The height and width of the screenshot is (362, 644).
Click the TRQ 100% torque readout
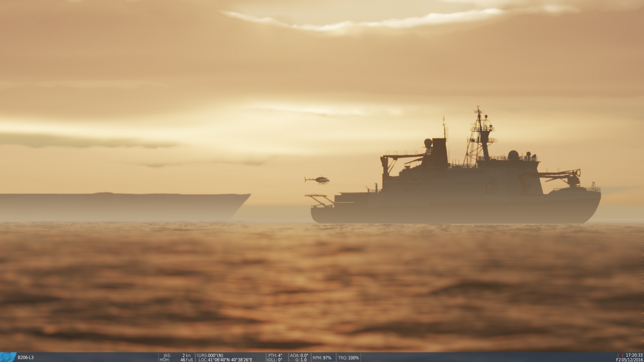[348, 357]
